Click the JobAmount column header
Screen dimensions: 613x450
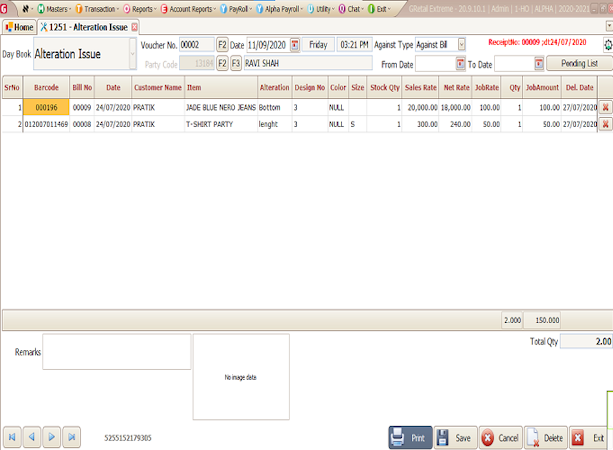pos(542,88)
